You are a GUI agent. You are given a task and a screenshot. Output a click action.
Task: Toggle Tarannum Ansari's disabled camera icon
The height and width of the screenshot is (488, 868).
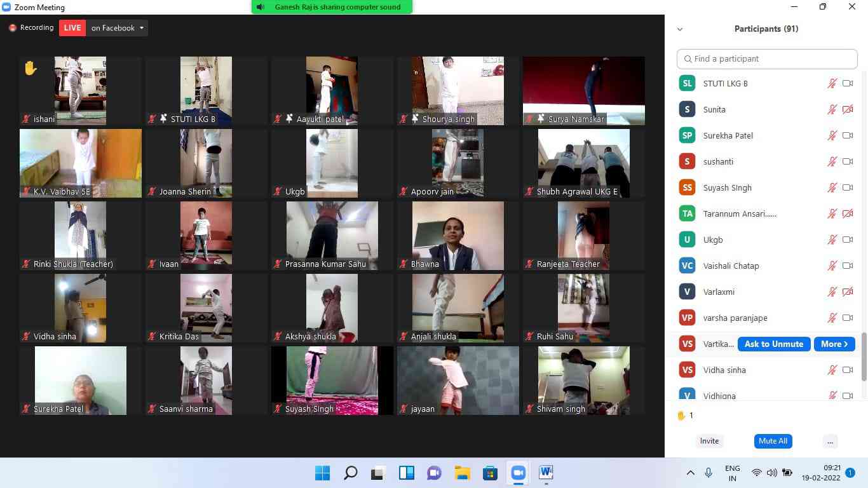pos(848,214)
